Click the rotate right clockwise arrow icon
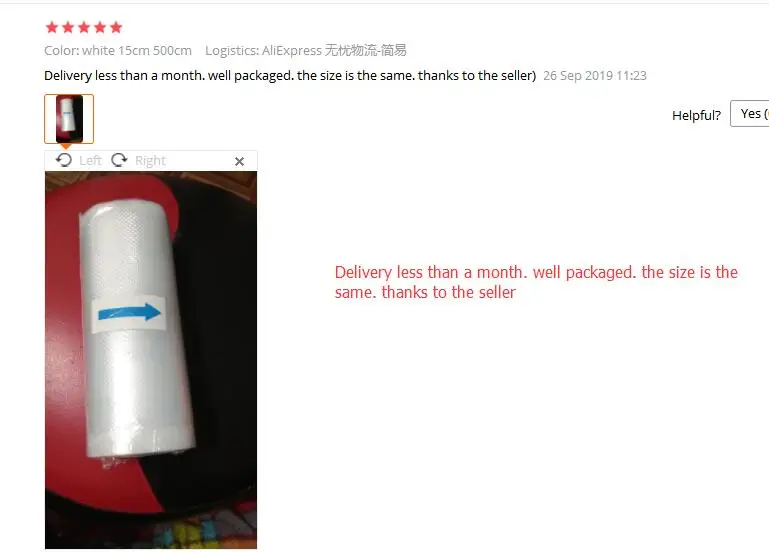This screenshot has width=769, height=553. point(119,160)
